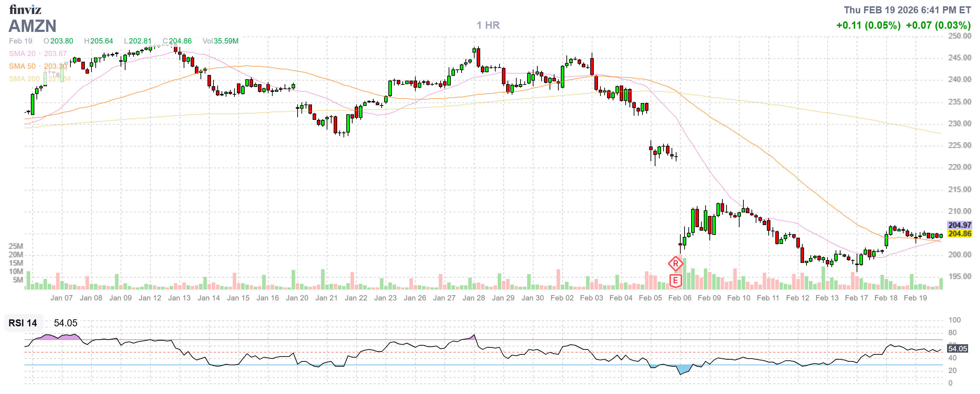Click the RSI 14 indicator badge
This screenshot has height=394, width=980.
click(x=23, y=323)
